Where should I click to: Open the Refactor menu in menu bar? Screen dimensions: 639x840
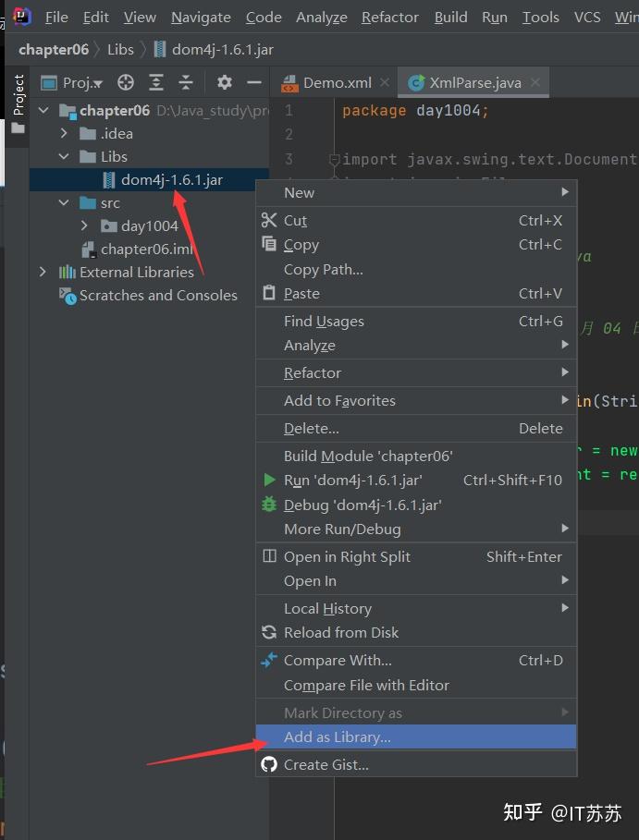(389, 17)
